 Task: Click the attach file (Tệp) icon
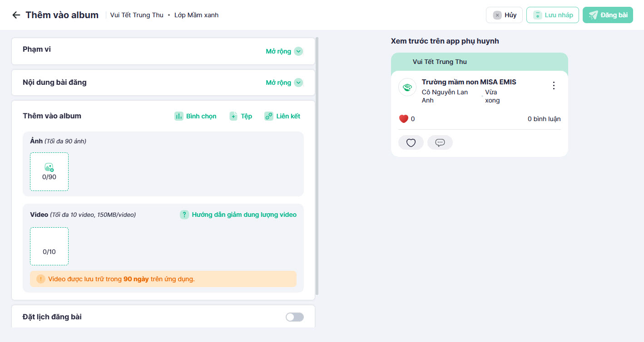pos(233,116)
